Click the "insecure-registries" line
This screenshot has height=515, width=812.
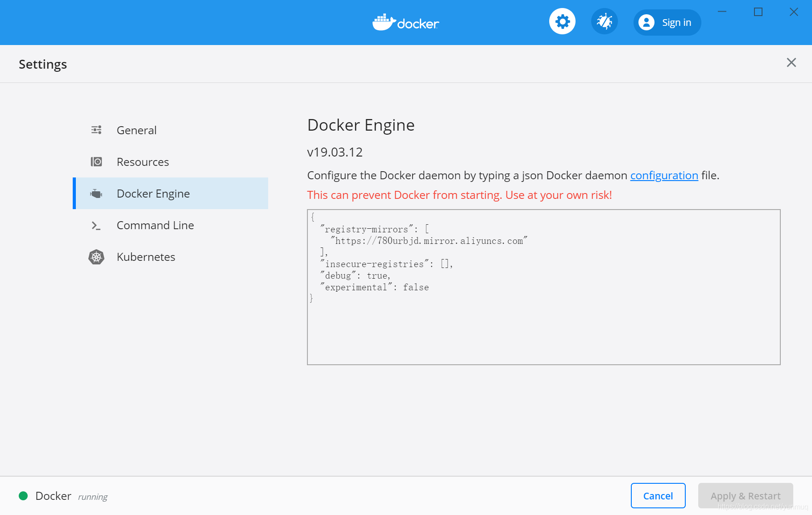tap(386, 264)
